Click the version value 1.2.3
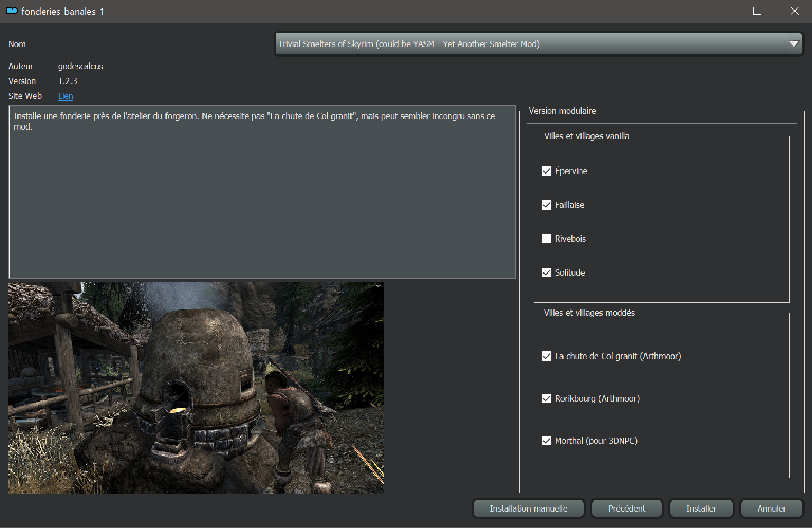This screenshot has height=528, width=812. [x=68, y=81]
